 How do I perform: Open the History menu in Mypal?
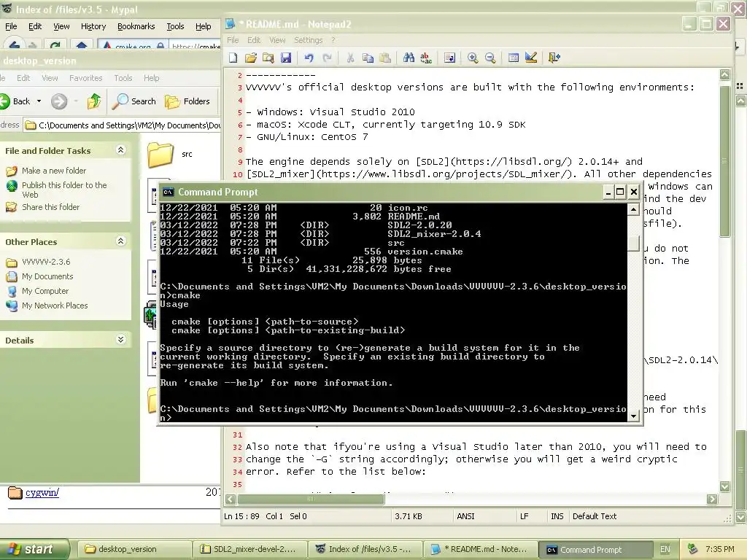[x=93, y=27]
